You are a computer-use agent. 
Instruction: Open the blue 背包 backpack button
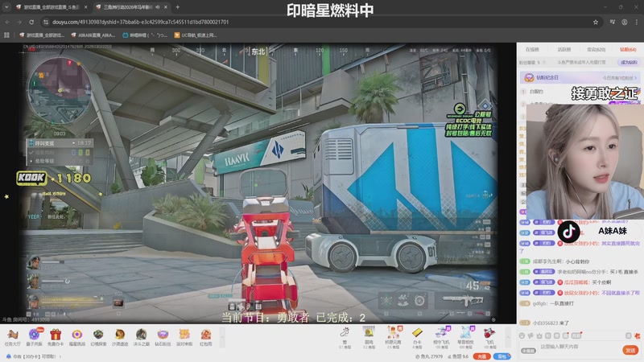(502, 356)
